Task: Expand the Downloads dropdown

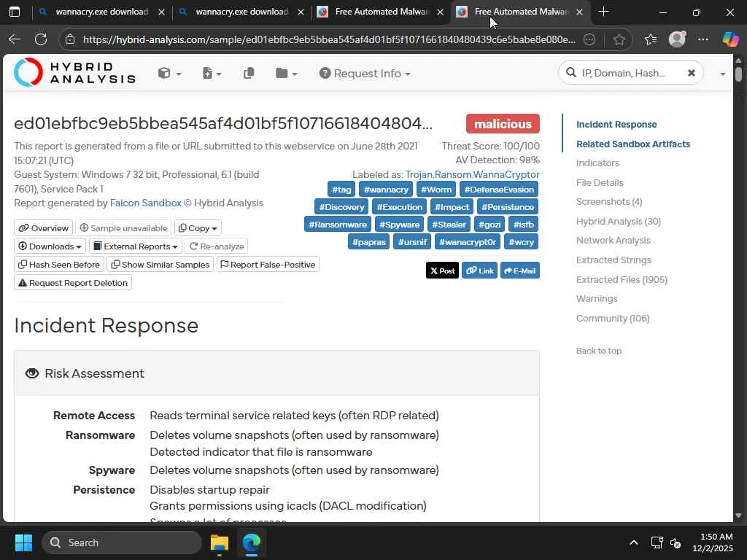Action: [50, 246]
